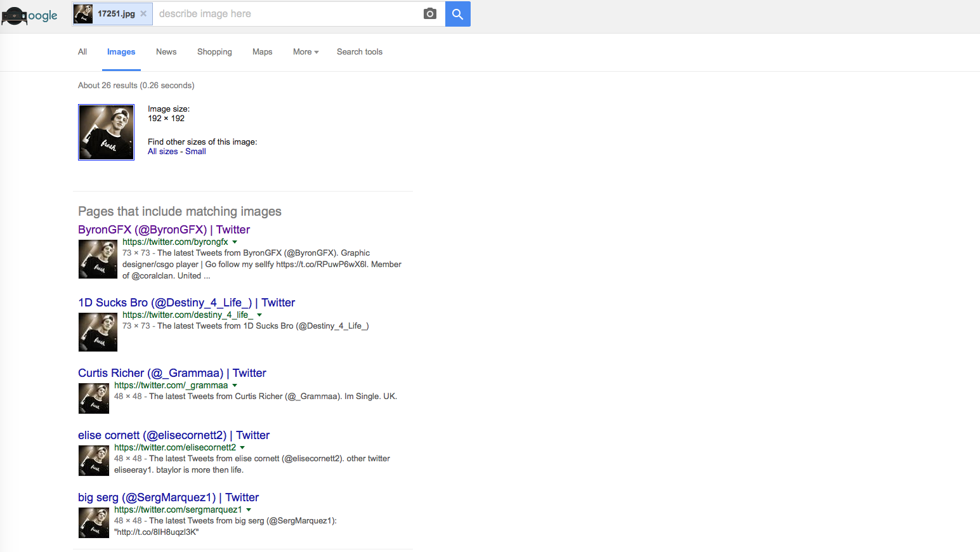Viewport: 980px width, 552px height.
Task: Open the 'Small' sizes link
Action: coord(195,152)
